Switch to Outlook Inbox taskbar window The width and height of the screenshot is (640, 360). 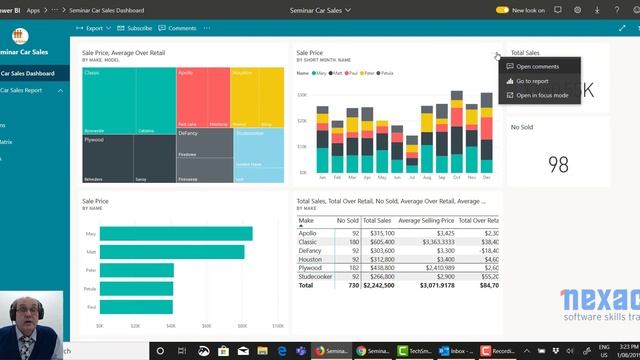(456, 351)
